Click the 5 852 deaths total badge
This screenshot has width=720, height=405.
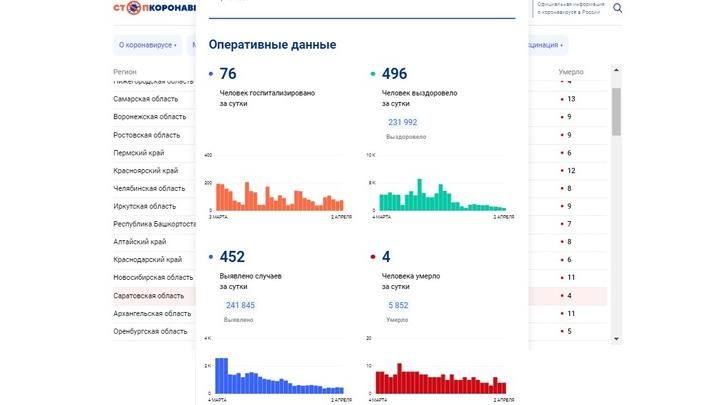[397, 305]
